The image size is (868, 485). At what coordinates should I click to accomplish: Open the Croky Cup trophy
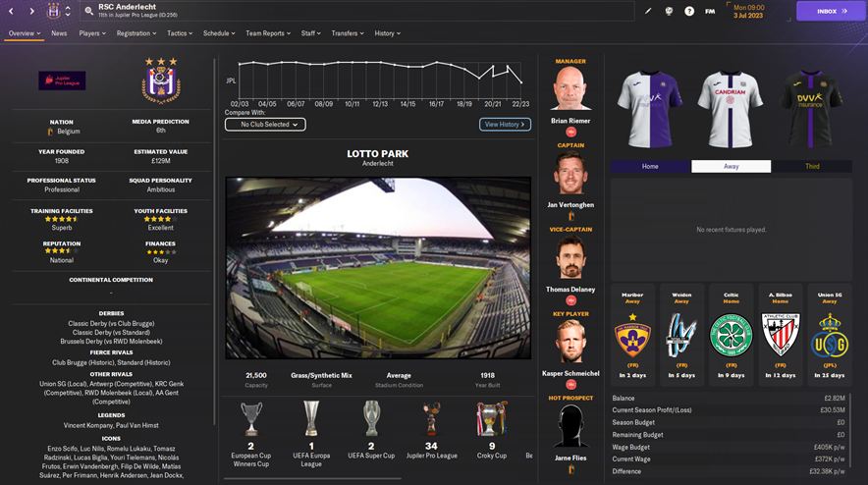(492, 418)
